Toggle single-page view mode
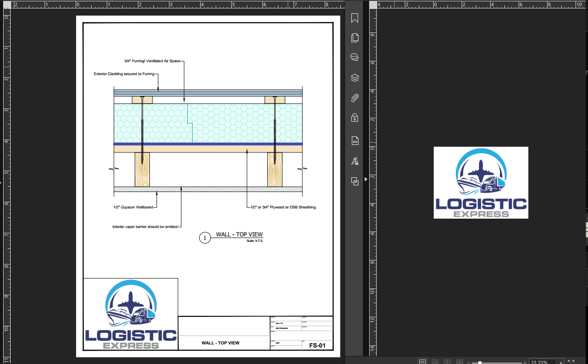 tap(423, 361)
